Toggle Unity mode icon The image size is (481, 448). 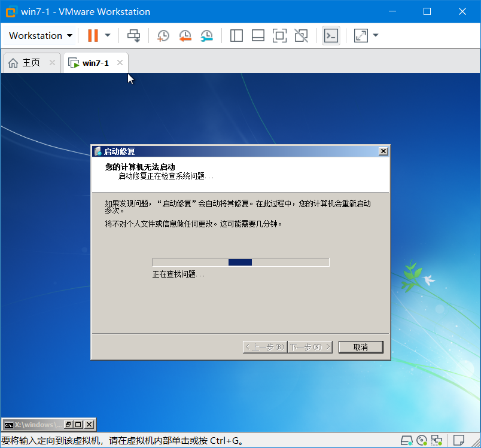[302, 35]
